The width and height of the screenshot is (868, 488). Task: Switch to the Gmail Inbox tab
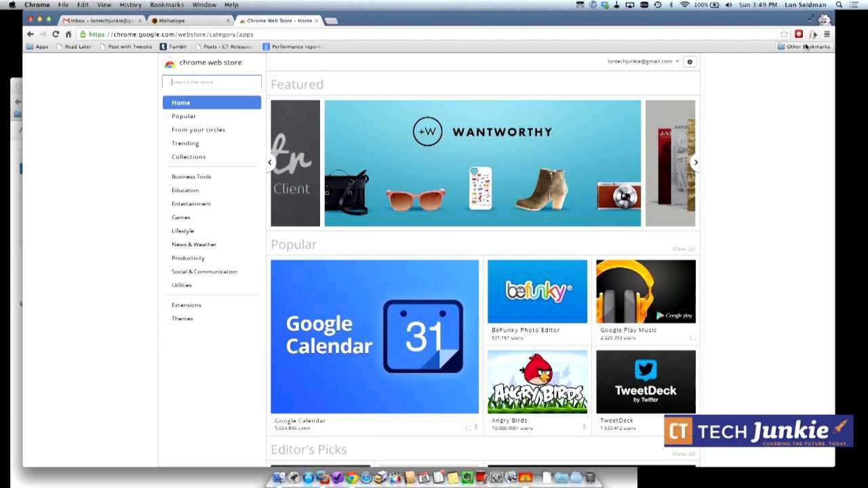(100, 20)
